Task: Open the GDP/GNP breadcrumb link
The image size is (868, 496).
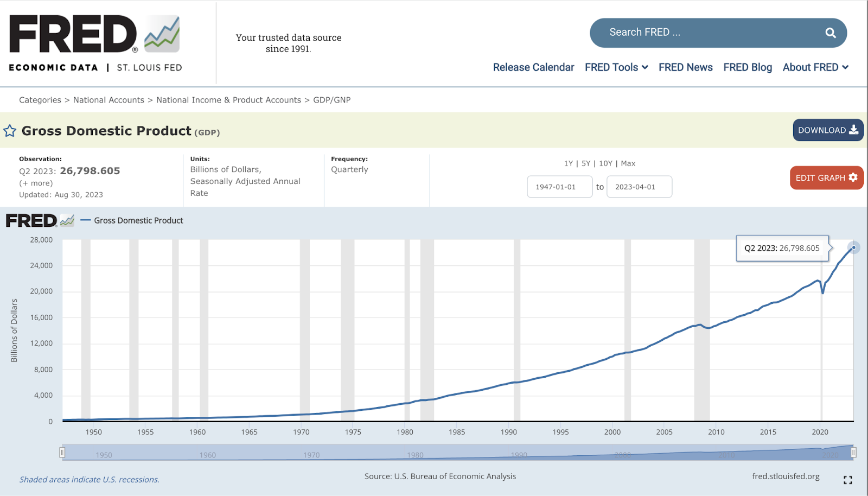Action: click(x=332, y=100)
